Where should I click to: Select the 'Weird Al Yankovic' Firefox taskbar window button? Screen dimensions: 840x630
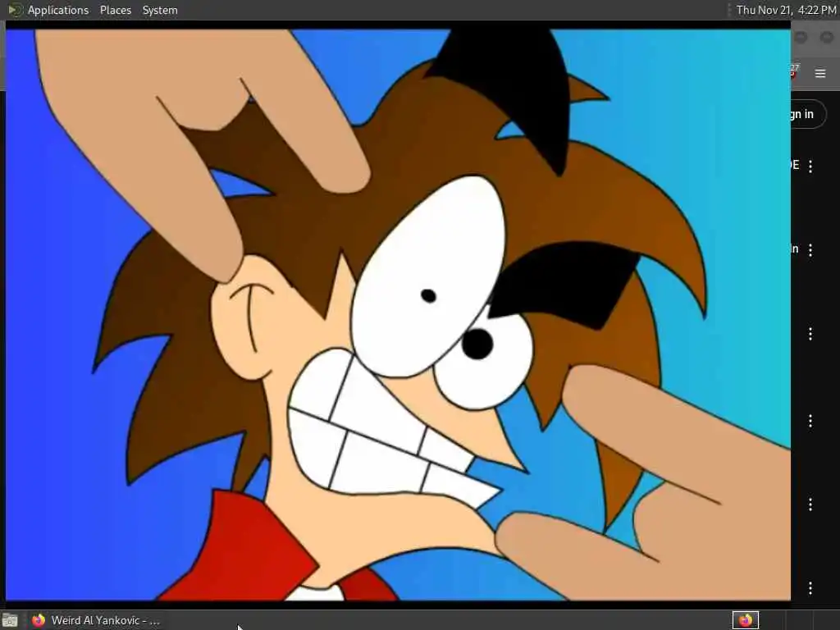(95, 620)
